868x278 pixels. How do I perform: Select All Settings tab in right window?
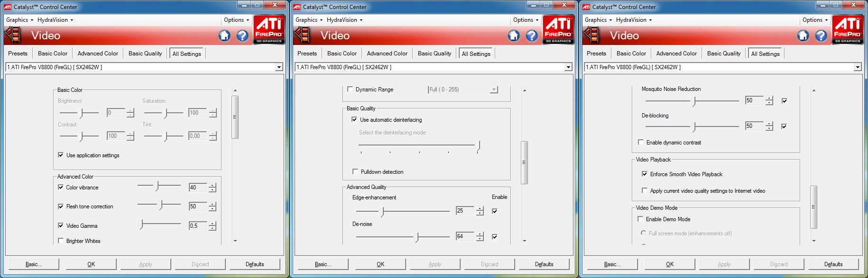[765, 54]
